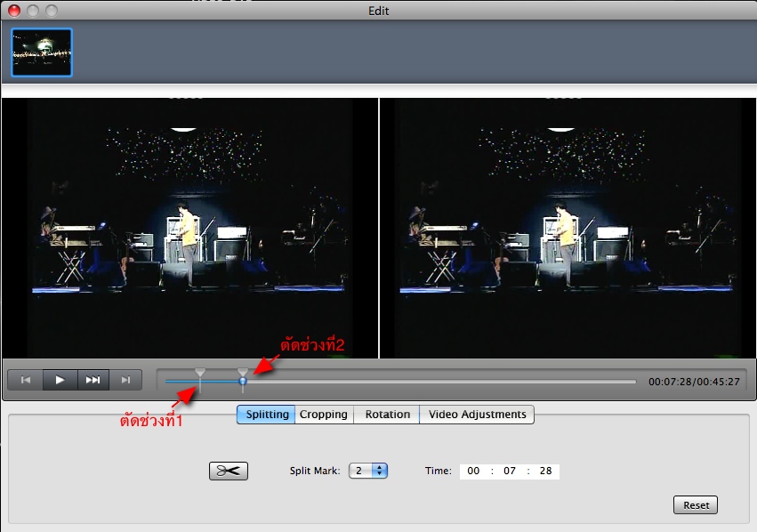Switch to the Splitting tab
The image size is (757, 532).
266,415
